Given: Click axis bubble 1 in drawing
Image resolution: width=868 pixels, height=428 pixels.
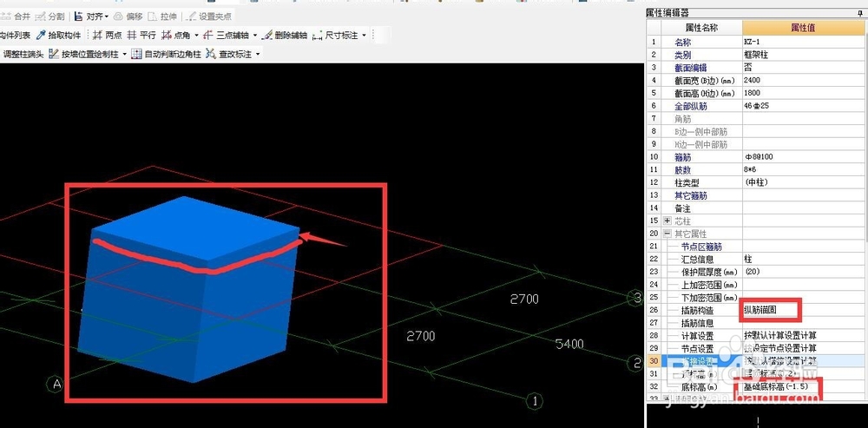Looking at the screenshot, I should [x=534, y=400].
